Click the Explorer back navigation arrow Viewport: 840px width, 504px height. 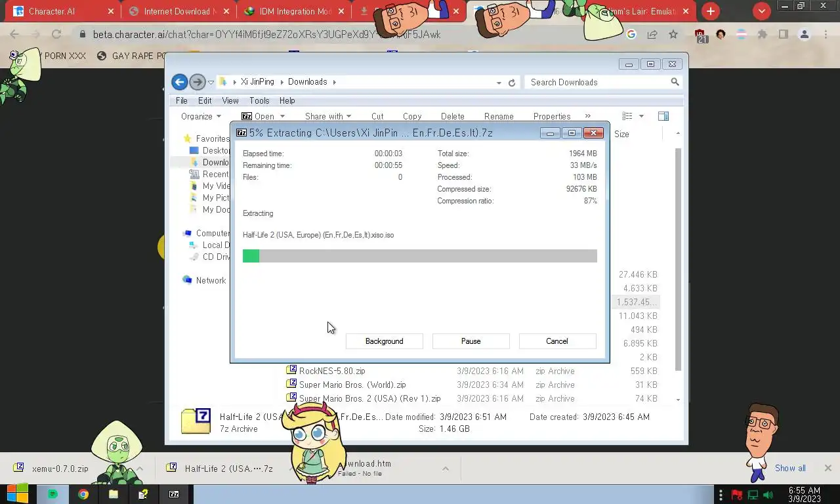point(179,82)
